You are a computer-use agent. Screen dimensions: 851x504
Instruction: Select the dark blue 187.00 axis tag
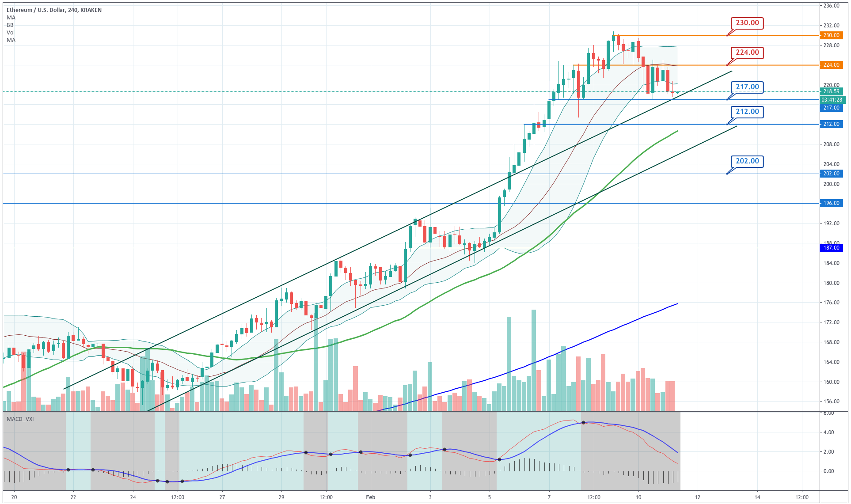(831, 248)
